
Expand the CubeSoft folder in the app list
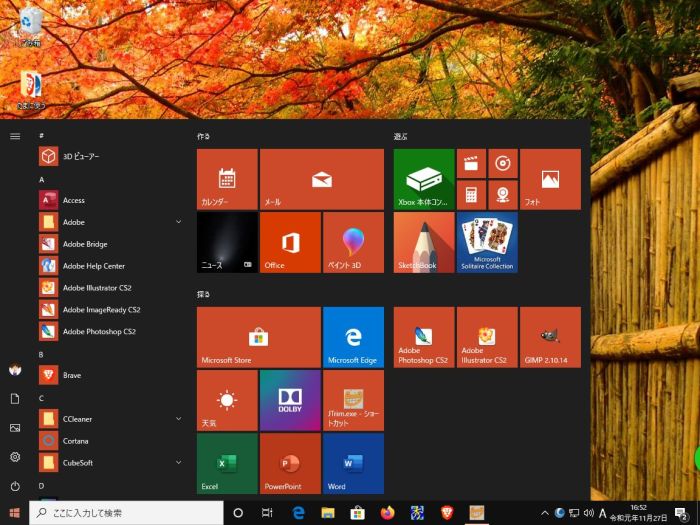[178, 463]
